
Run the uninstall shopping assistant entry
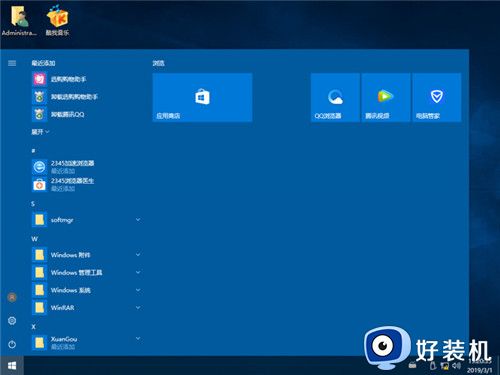pyautogui.click(x=87, y=97)
